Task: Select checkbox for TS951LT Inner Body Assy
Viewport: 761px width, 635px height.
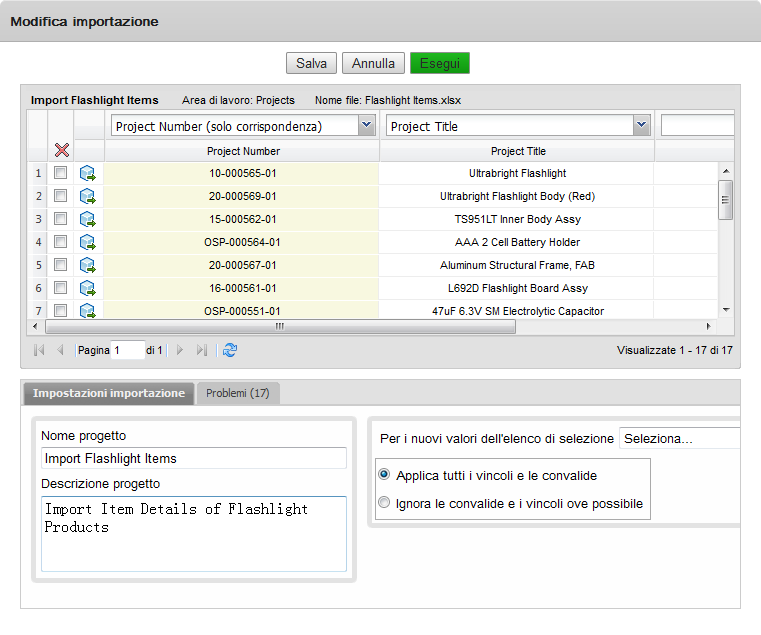Action: (60, 219)
